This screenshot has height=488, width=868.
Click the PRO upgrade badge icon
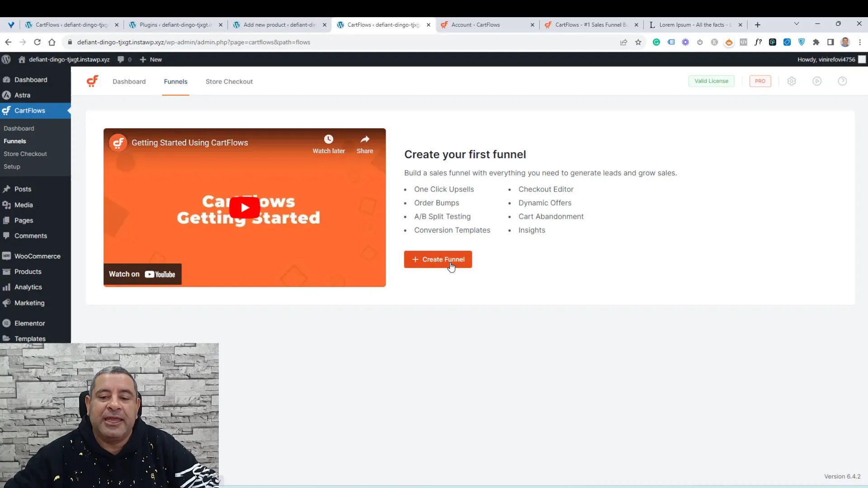click(761, 81)
